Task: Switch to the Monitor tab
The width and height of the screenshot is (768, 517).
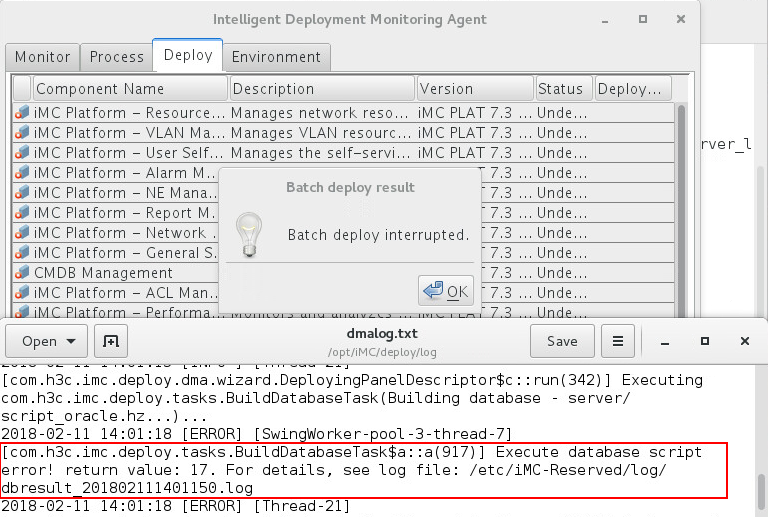Action: [43, 57]
